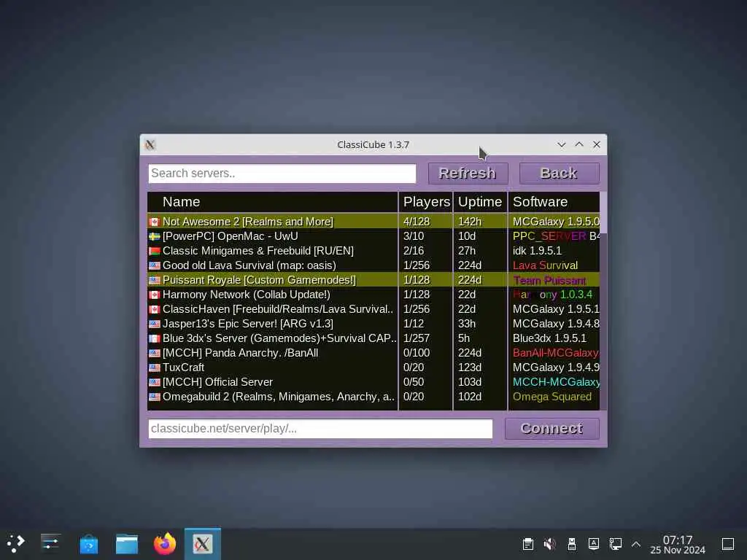
Task: Click the US flag of Puissant Royale
Action: pos(155,281)
